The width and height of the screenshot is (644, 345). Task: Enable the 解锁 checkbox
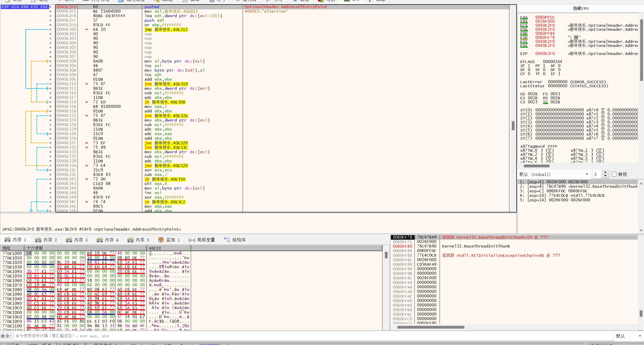tap(614, 174)
